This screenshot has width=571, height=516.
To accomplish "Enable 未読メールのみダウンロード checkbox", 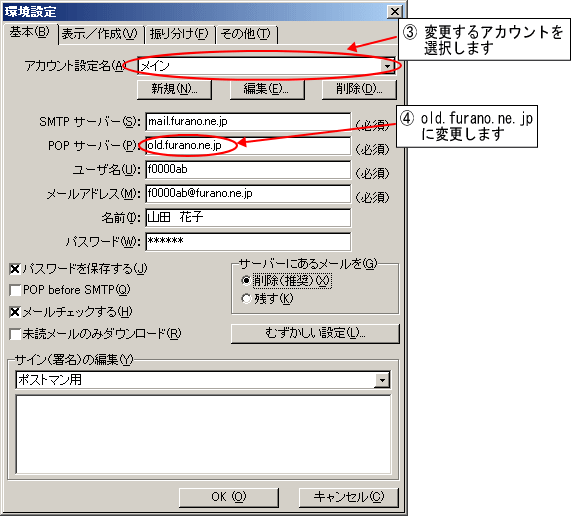I will (15, 334).
